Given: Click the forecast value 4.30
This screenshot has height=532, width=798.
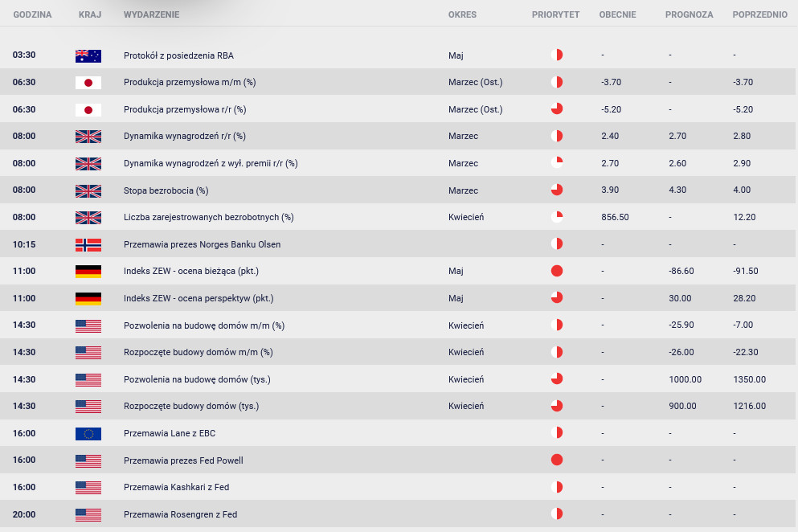Looking at the screenshot, I should point(677,190).
